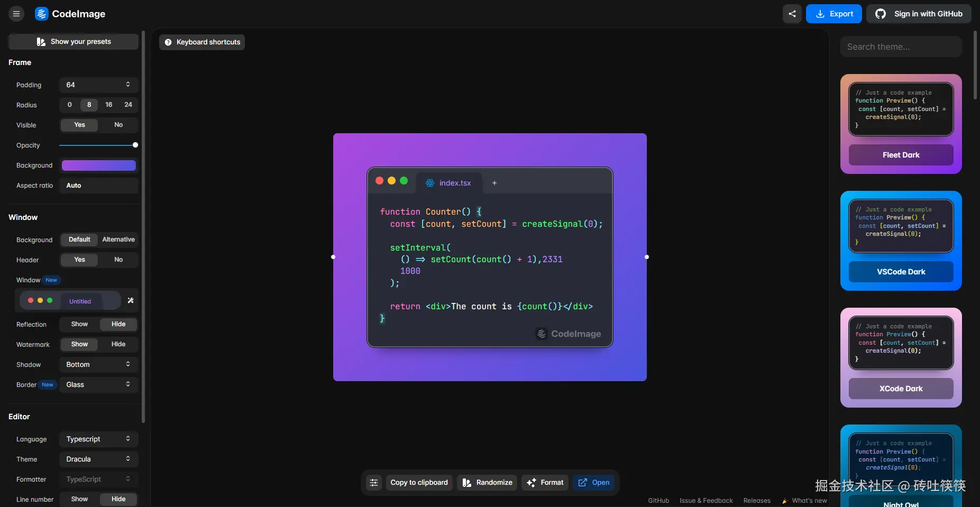This screenshot has width=980, height=507.
Task: Set frame Visible to Yes
Action: [79, 125]
